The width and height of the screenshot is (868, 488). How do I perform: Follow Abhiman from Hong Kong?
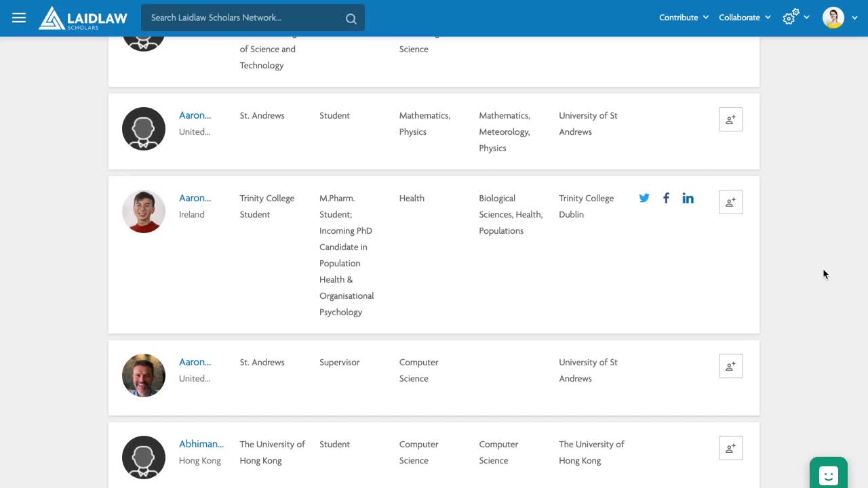[x=730, y=448]
